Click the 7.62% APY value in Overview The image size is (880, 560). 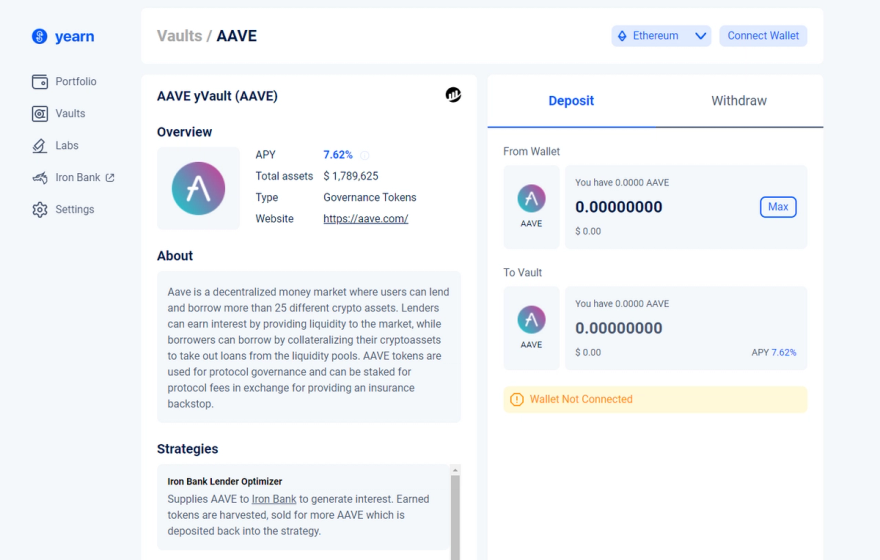pos(338,155)
